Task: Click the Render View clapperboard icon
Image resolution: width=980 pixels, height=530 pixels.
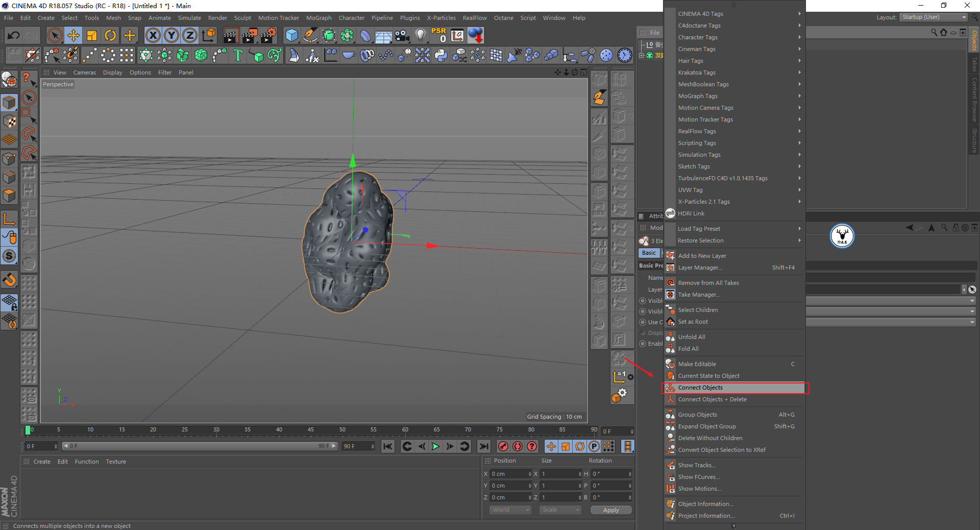Action: [x=231, y=35]
